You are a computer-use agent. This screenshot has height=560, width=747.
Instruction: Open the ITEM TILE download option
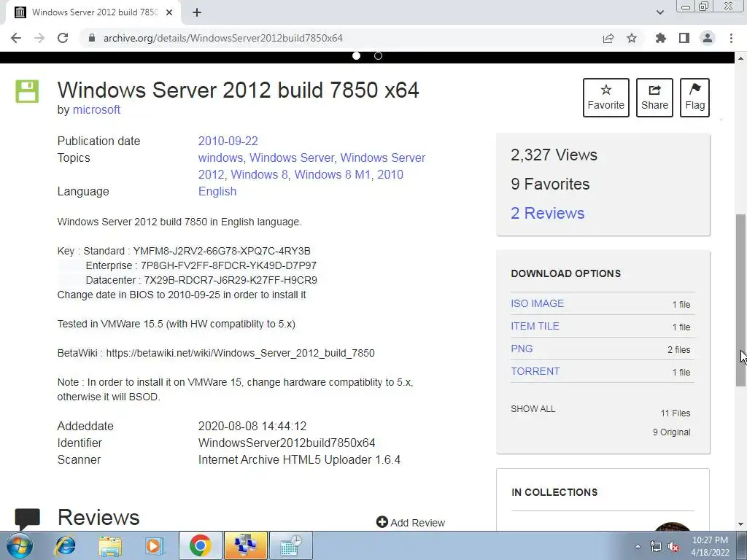pos(535,326)
